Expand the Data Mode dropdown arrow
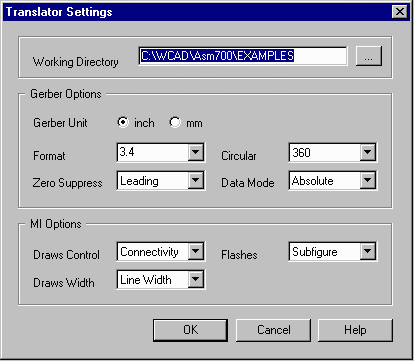 (367, 180)
